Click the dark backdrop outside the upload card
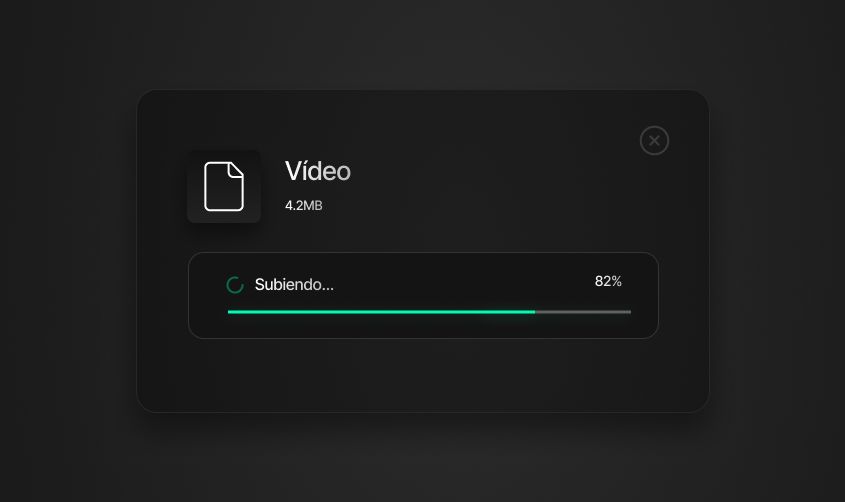 click(67, 248)
